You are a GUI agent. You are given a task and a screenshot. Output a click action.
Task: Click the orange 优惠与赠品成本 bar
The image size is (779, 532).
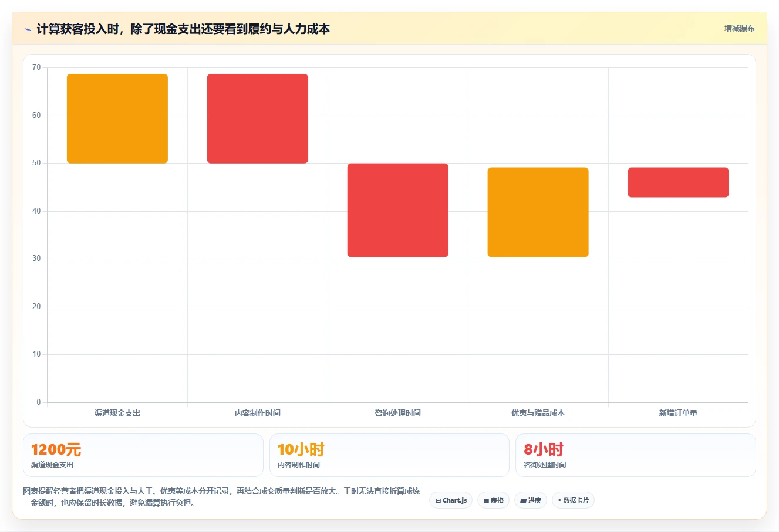[538, 212]
